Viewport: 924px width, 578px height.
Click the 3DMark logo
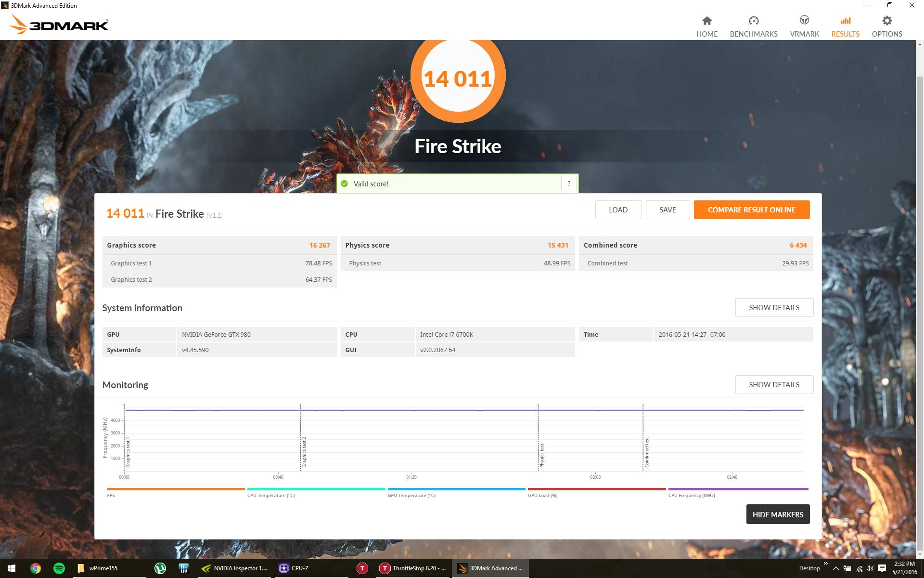tap(59, 24)
